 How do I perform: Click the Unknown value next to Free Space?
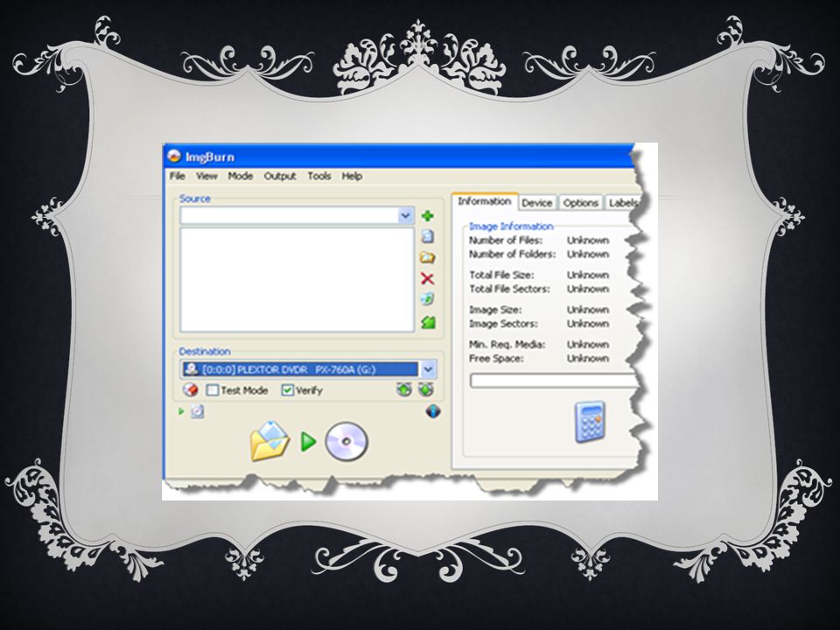588,359
